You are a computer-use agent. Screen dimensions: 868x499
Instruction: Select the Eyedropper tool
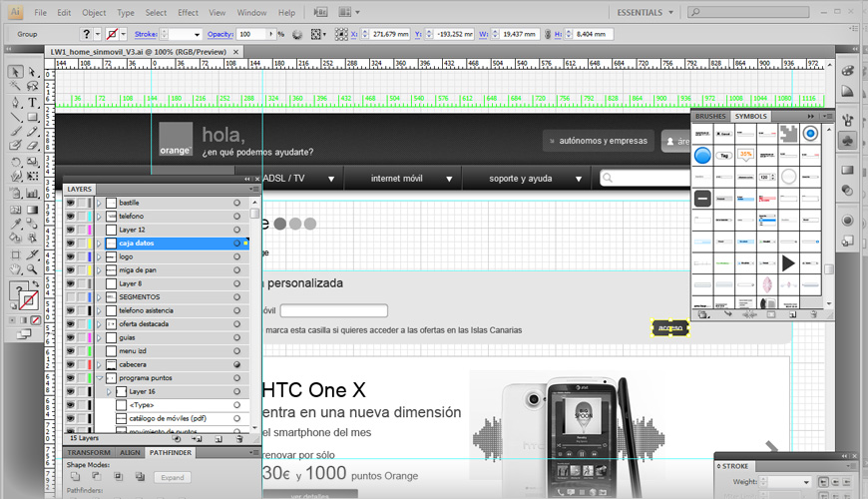point(16,225)
